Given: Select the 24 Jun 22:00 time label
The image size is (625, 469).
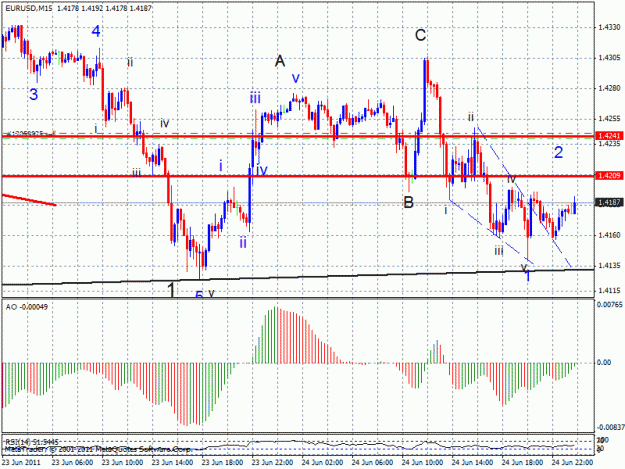Looking at the screenshot, I should [x=572, y=463].
